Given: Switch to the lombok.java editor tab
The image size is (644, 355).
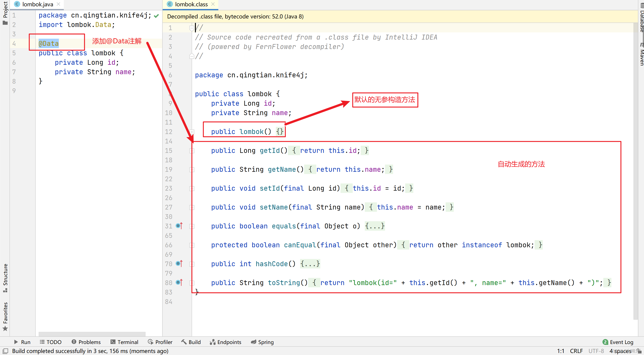Looking at the screenshot, I should pos(38,4).
